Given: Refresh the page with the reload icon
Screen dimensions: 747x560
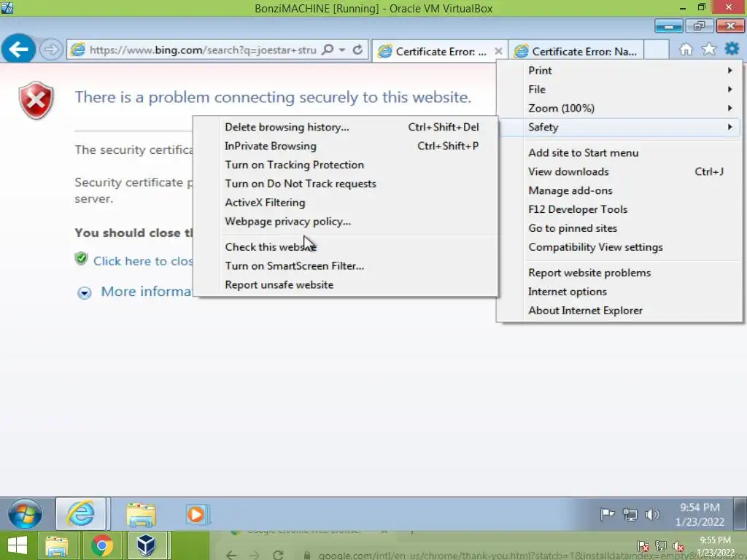Looking at the screenshot, I should pyautogui.click(x=357, y=50).
